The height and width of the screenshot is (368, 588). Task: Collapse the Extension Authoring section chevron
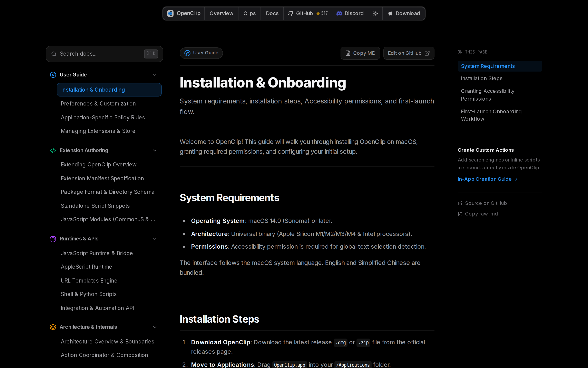click(x=155, y=150)
